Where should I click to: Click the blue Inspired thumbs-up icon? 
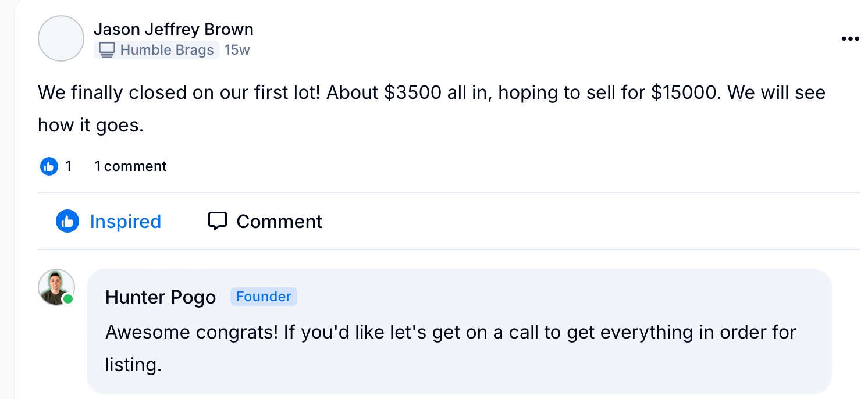point(67,221)
